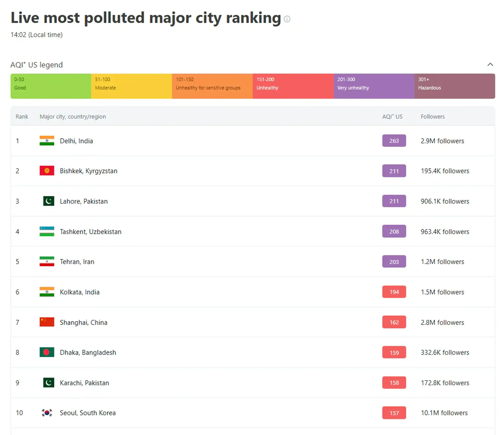The width and height of the screenshot is (504, 435).
Task: Click the green Good legend swatch
Action: [51, 86]
